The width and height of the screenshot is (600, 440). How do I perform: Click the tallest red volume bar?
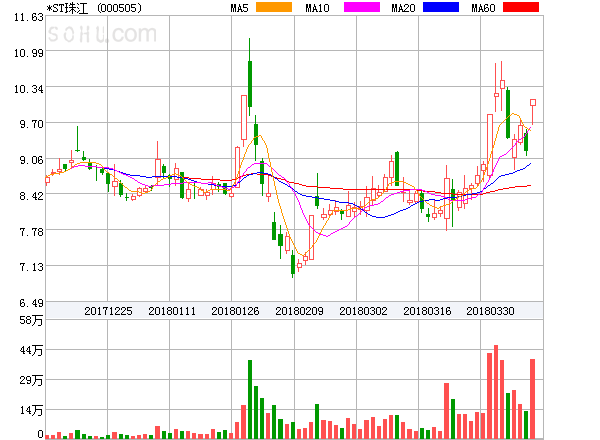tap(496, 392)
